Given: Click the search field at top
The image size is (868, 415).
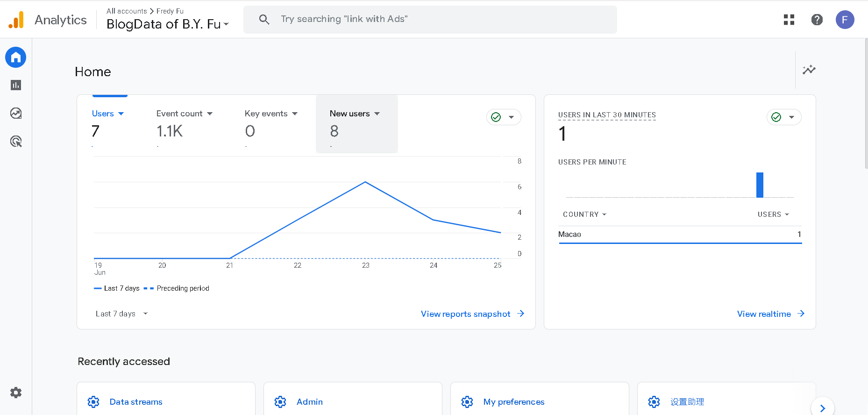Looking at the screenshot, I should pos(430,19).
